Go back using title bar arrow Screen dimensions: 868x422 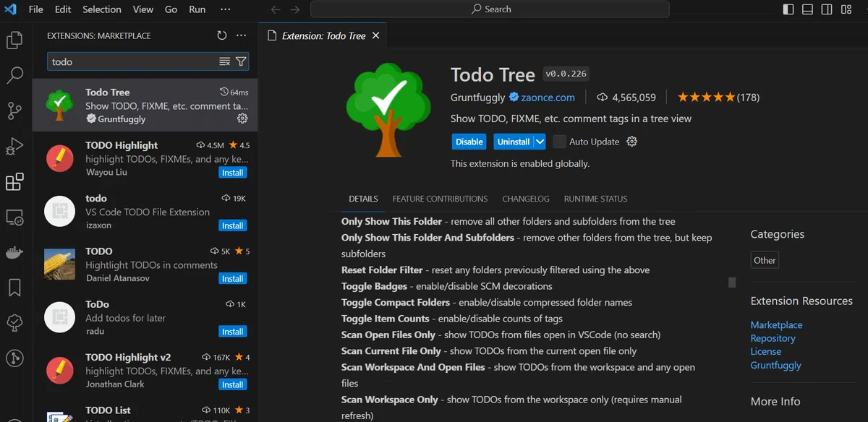click(276, 9)
